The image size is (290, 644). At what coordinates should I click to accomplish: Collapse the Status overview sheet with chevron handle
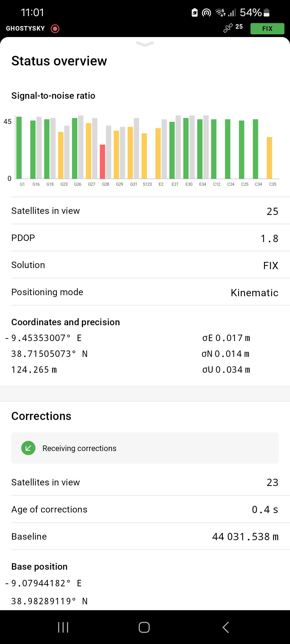145,44
